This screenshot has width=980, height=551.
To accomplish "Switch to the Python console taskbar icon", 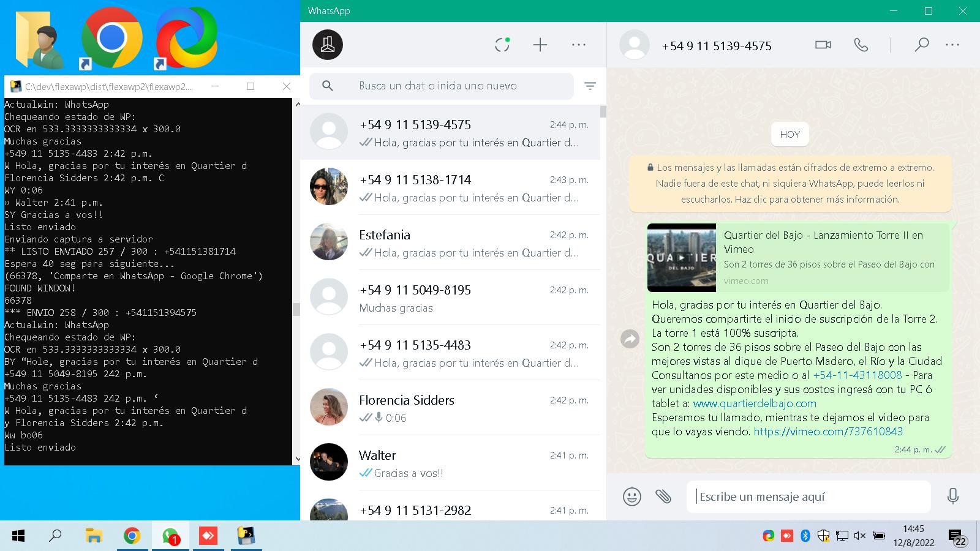I will click(x=246, y=536).
